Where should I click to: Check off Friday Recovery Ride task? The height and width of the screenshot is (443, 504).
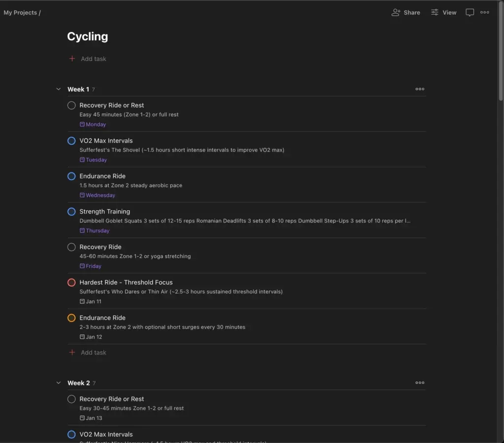[71, 247]
